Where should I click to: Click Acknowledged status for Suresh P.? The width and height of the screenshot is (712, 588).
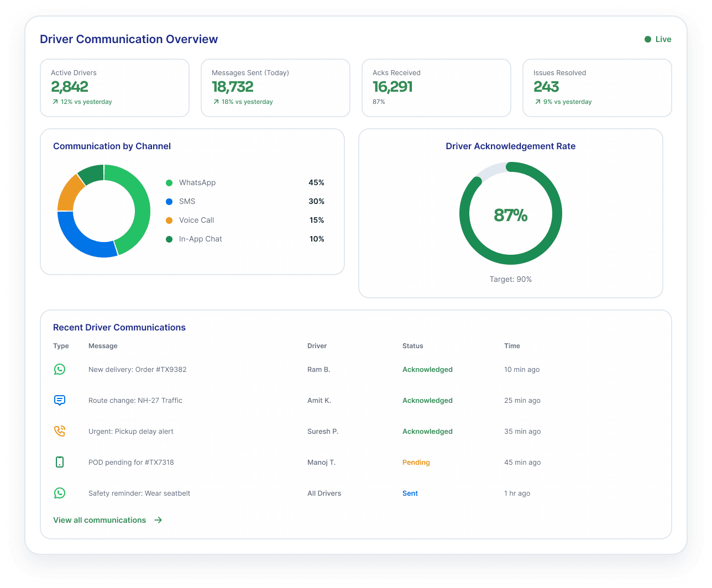pos(427,431)
